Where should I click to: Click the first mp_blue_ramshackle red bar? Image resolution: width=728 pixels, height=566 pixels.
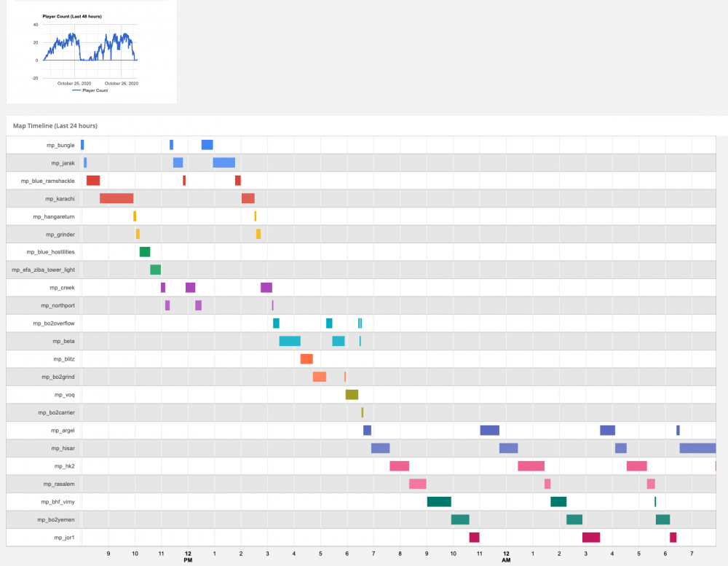93,181
